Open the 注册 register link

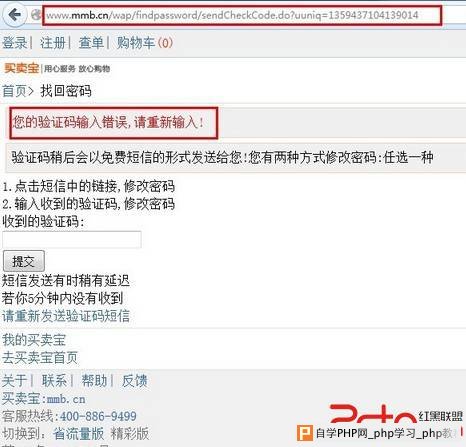[x=53, y=43]
